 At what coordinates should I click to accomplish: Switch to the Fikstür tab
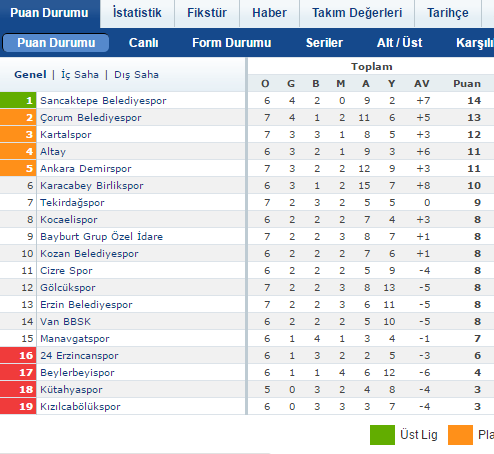coord(207,13)
